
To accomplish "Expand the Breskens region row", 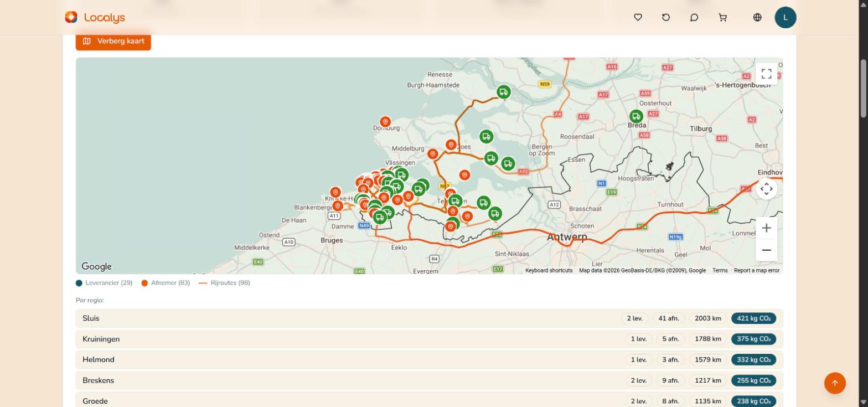I will tap(429, 380).
